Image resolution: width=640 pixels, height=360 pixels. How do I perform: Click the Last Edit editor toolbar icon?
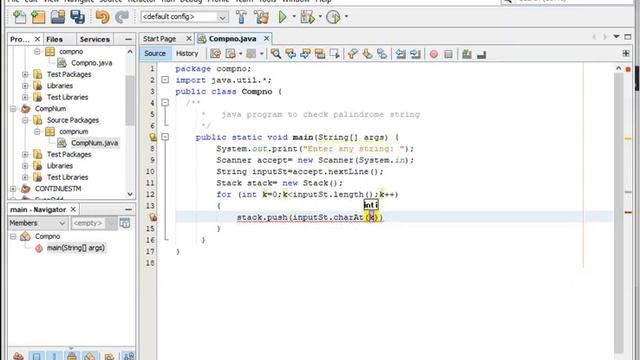point(215,54)
